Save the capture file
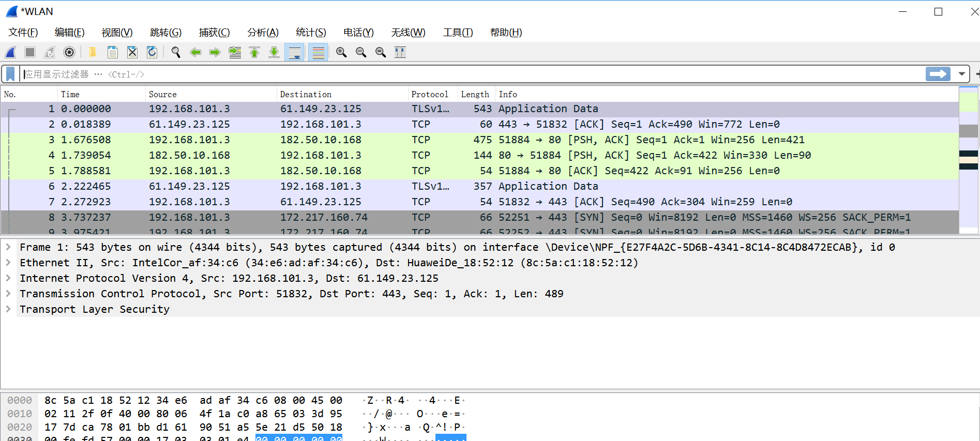This screenshot has width=980, height=441. 112,52
